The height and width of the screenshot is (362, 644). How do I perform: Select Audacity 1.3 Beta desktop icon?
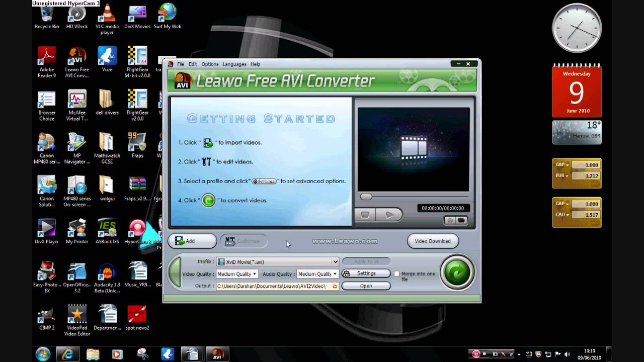pos(107,278)
